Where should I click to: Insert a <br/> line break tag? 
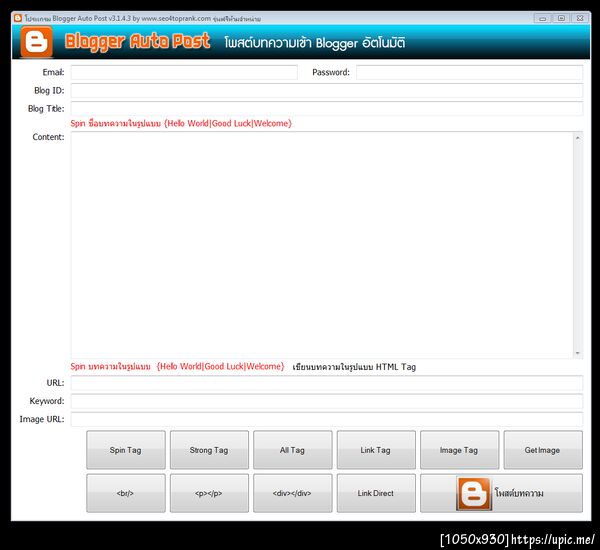tap(126, 493)
